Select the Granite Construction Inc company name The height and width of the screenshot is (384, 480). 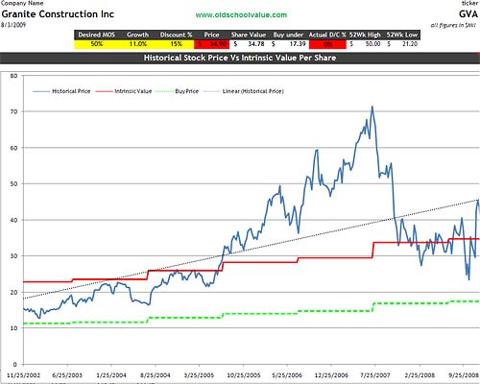58,14
